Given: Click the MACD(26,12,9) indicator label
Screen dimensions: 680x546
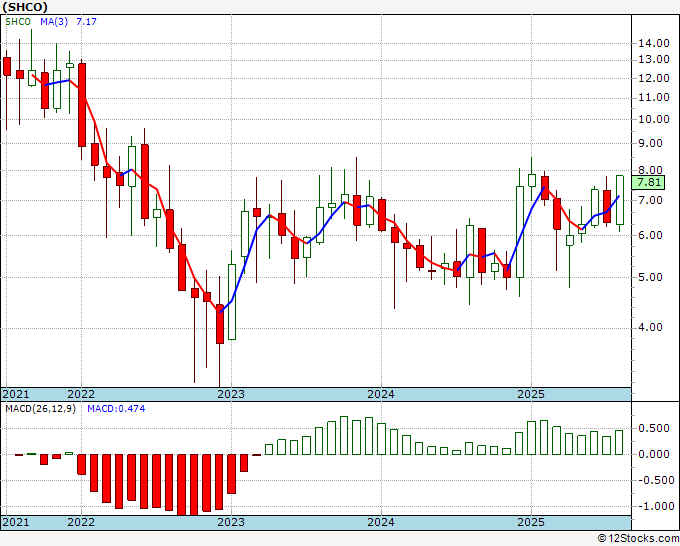Looking at the screenshot, I should (x=40, y=409).
